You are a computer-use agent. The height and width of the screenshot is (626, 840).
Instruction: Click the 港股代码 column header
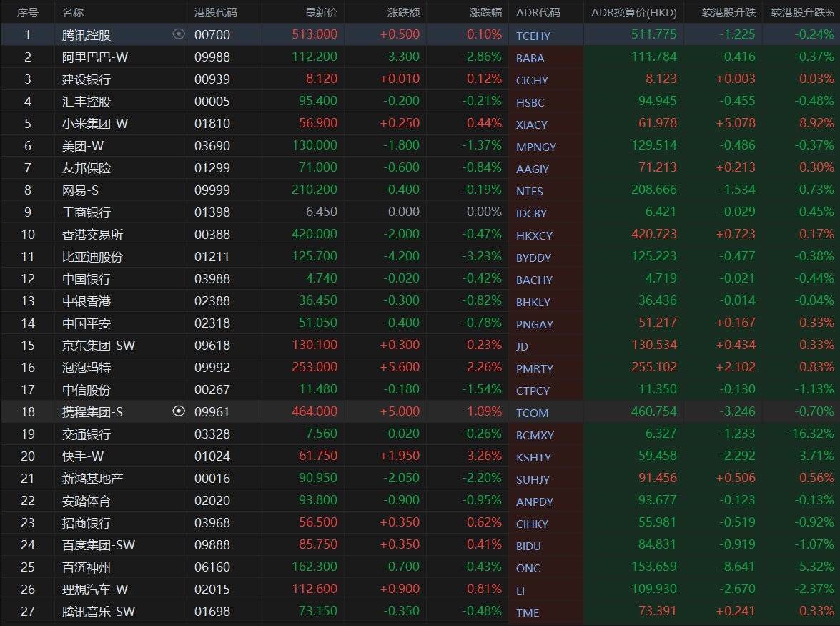pos(215,12)
